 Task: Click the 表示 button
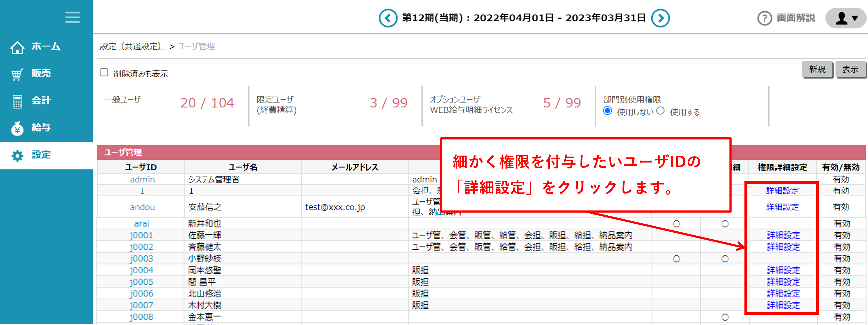850,70
